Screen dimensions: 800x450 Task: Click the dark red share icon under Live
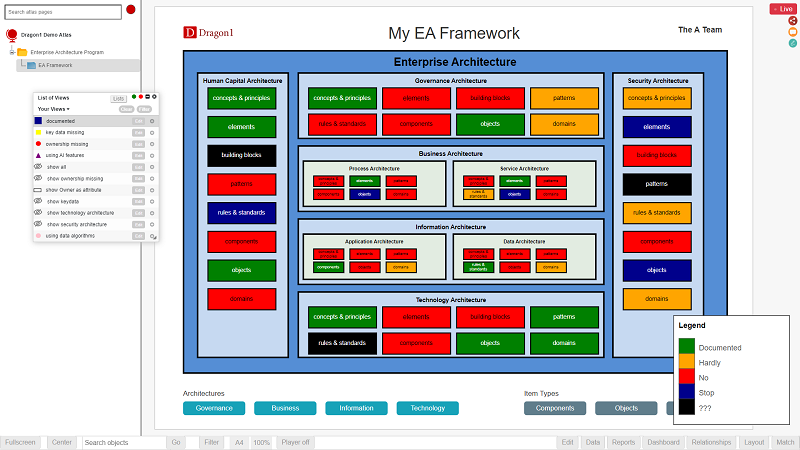click(x=792, y=21)
